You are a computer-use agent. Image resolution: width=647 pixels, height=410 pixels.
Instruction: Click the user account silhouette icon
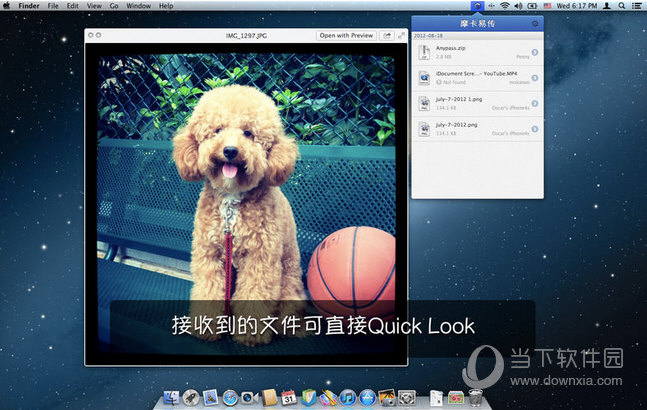click(607, 6)
